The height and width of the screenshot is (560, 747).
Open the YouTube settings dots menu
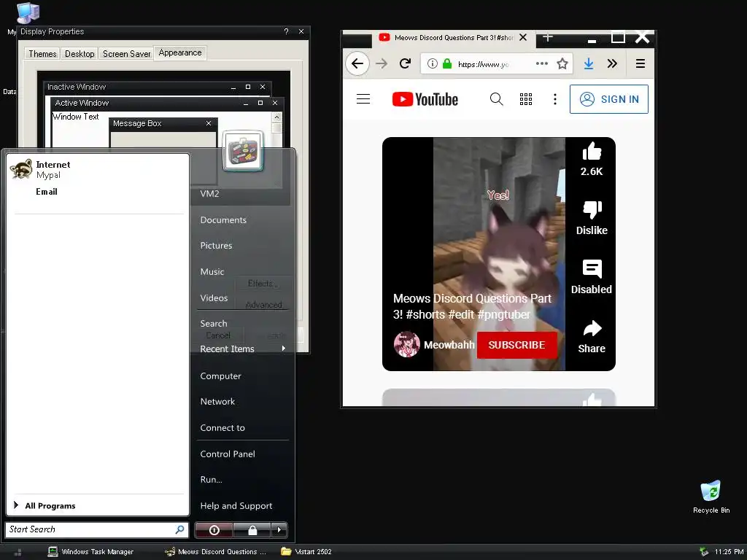click(x=555, y=99)
